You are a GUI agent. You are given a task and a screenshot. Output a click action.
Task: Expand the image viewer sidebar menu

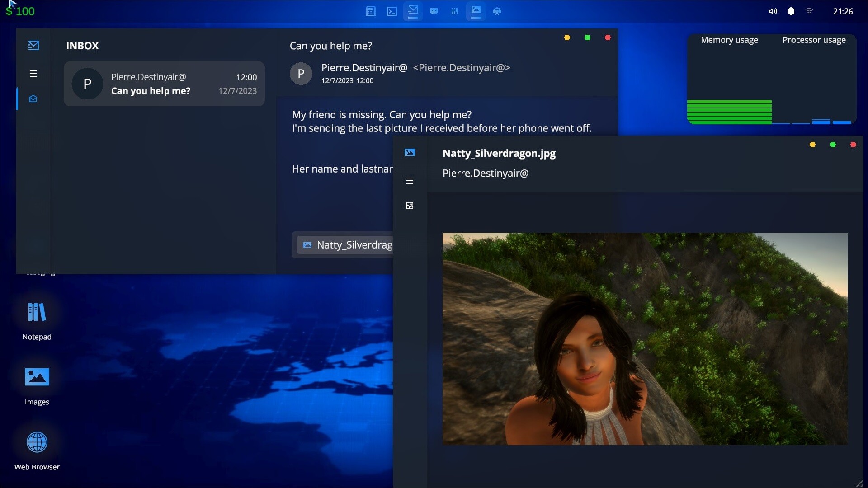[410, 180]
